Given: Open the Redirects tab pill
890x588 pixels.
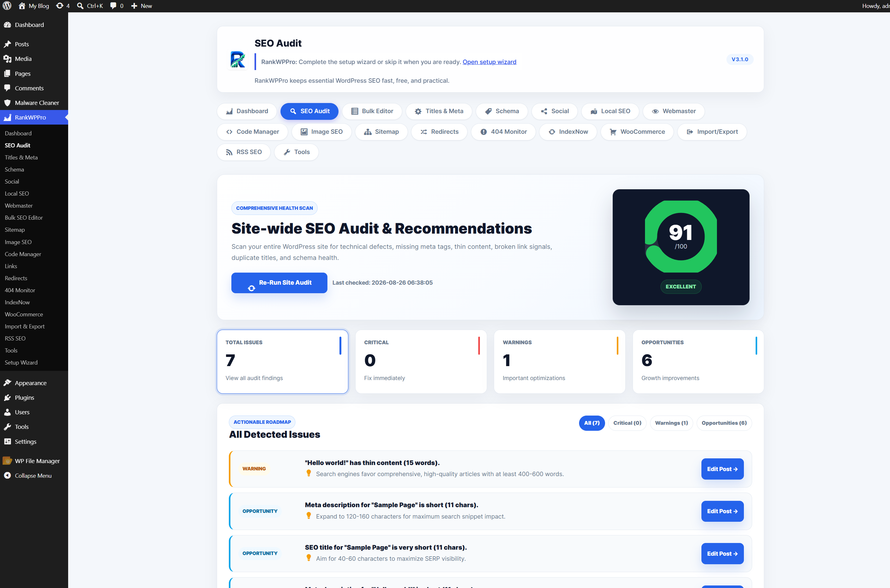Looking at the screenshot, I should pyautogui.click(x=439, y=132).
